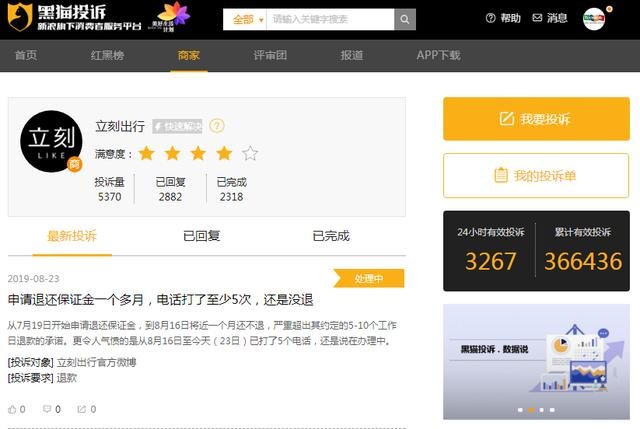Open complaint titled 申请退还保证金一个多月
Viewport: 640px width, 429px height.
click(160, 300)
